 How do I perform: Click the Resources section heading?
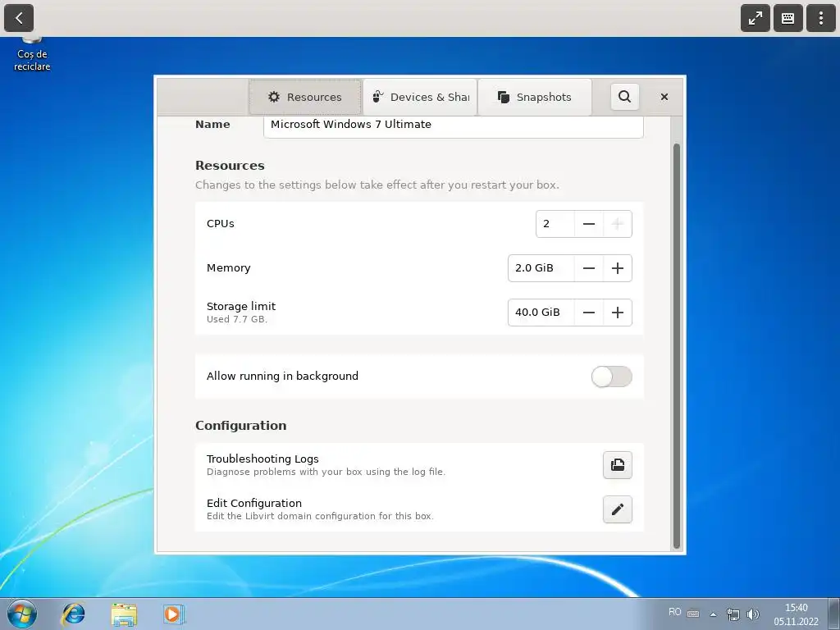coord(230,166)
